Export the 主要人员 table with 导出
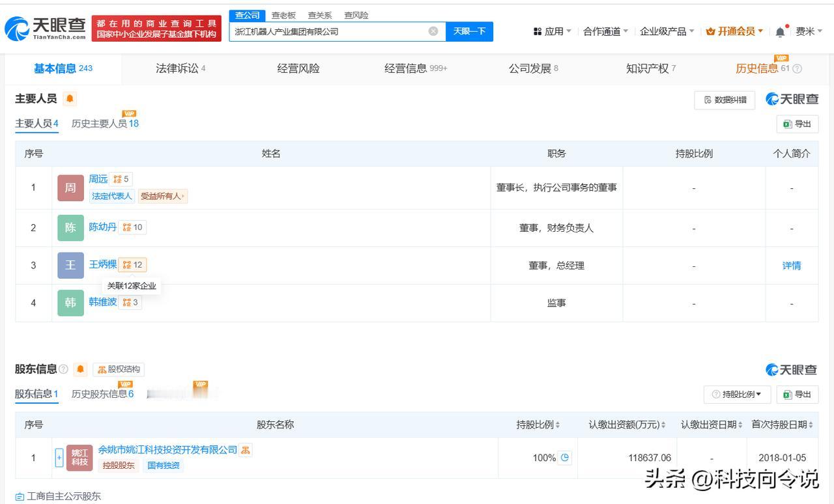 point(798,124)
